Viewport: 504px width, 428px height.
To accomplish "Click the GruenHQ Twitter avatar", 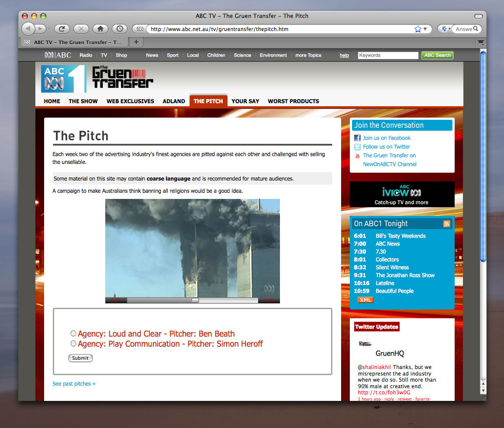I will [x=365, y=344].
